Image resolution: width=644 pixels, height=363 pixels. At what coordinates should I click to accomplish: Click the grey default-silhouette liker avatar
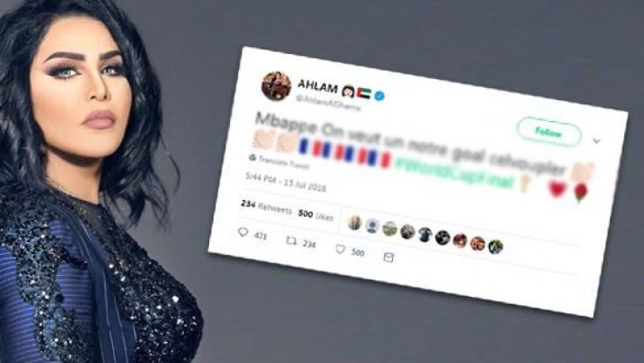click(x=372, y=225)
